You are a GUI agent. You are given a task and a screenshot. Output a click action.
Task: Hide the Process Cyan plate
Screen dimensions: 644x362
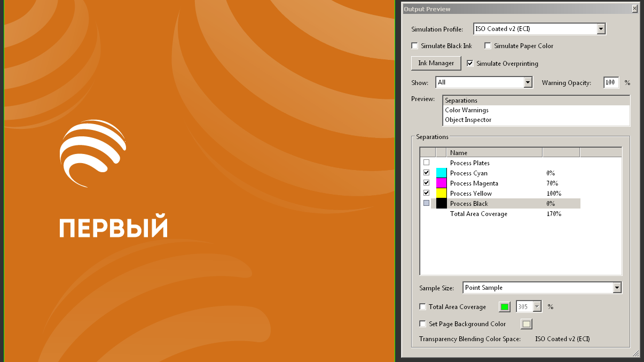click(x=426, y=173)
